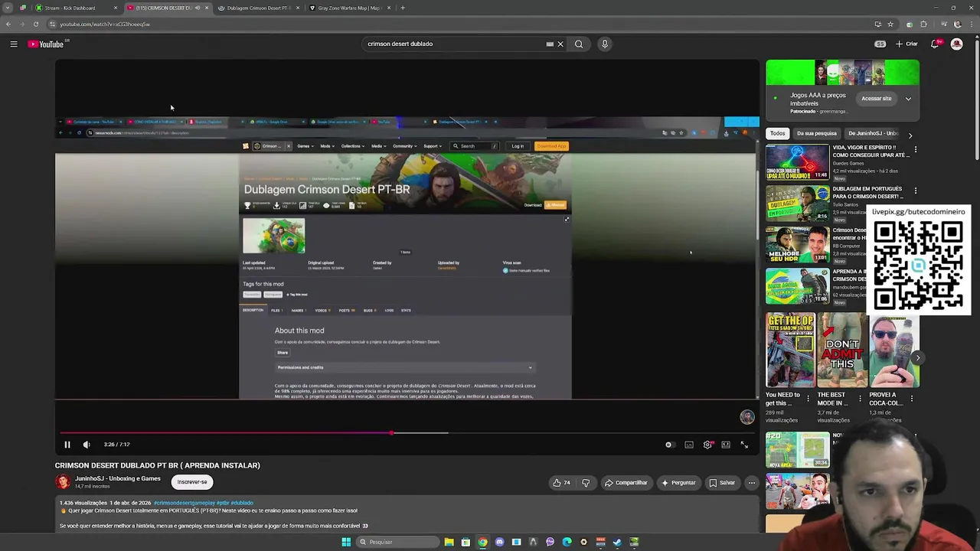Pause the YouTube video

tap(67, 445)
